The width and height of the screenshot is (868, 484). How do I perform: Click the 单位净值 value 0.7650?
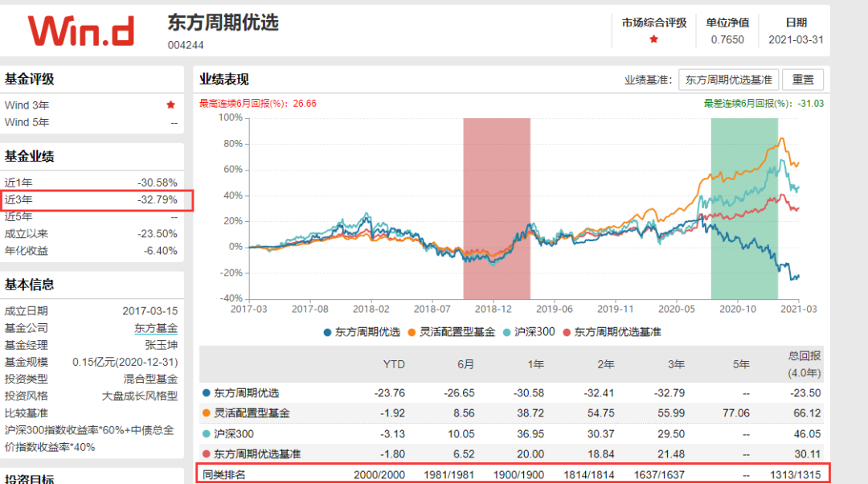727,40
